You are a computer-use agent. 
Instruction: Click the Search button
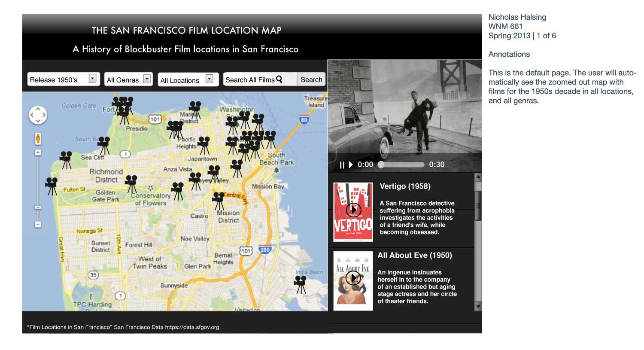pos(311,79)
